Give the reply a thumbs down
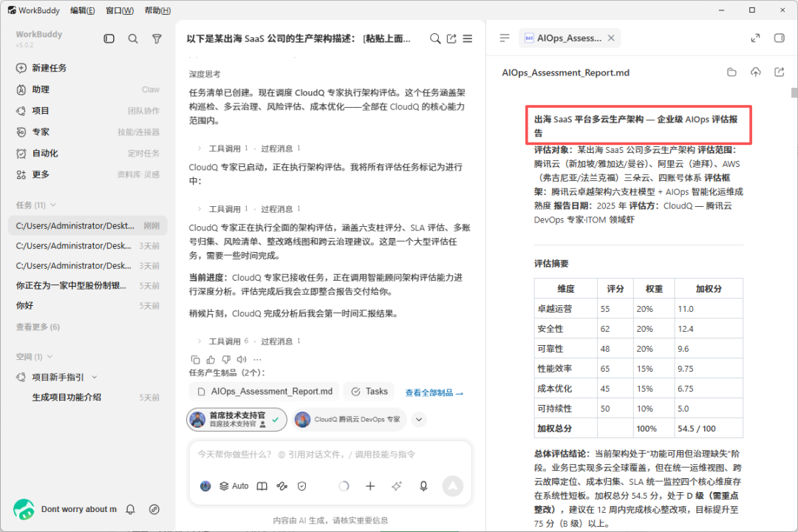This screenshot has height=532, width=798. (x=227, y=359)
